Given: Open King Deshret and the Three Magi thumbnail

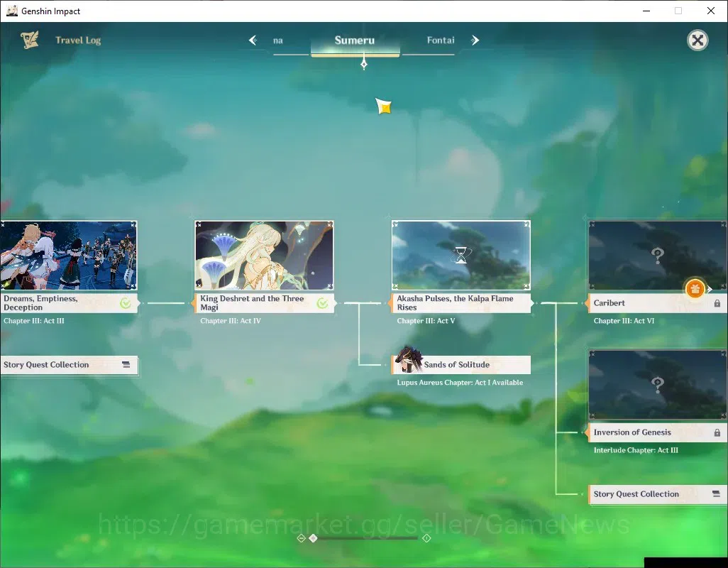Looking at the screenshot, I should pos(264,256).
